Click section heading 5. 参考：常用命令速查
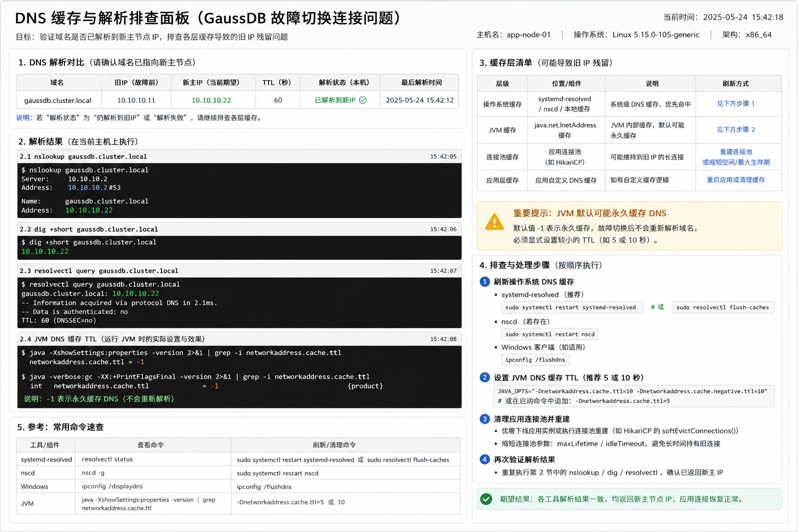The height and width of the screenshot is (532, 798). click(60, 427)
